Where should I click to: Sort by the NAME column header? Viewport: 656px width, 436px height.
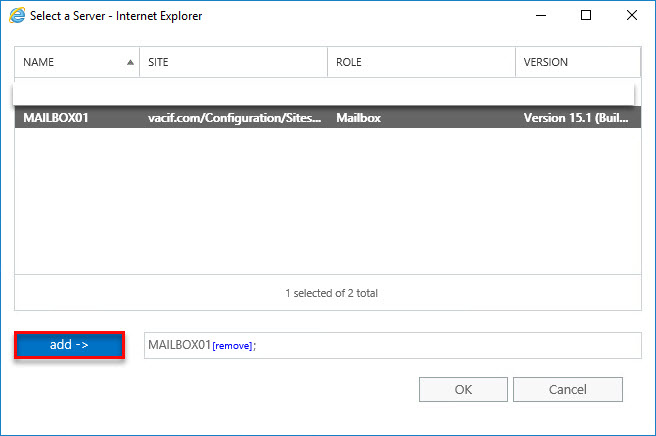pyautogui.click(x=77, y=62)
